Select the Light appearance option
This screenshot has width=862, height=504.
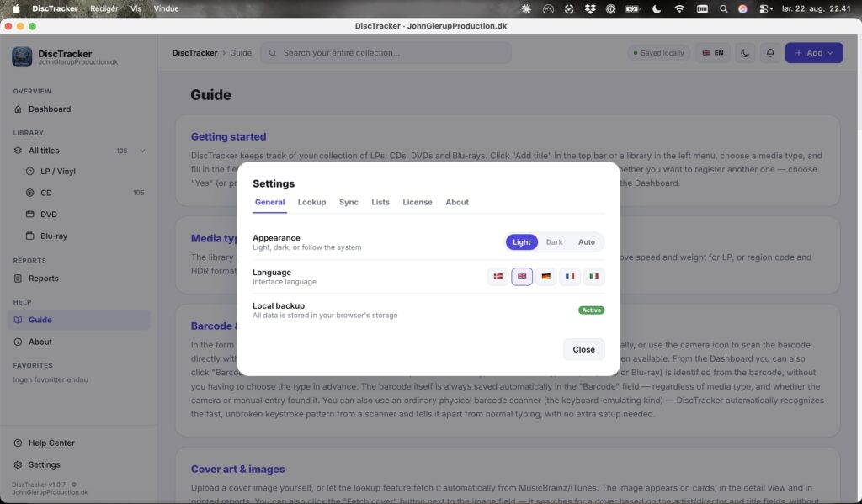point(522,242)
